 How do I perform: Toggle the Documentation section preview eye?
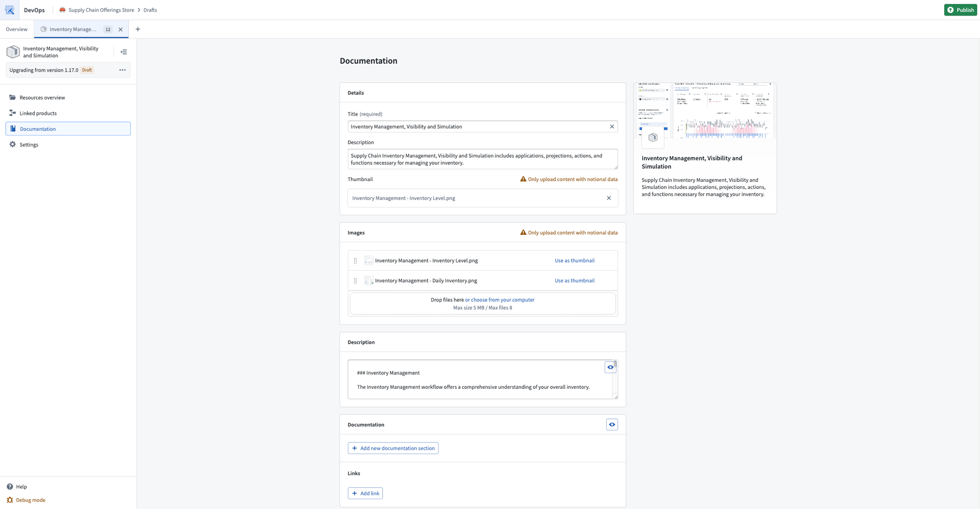tap(612, 425)
